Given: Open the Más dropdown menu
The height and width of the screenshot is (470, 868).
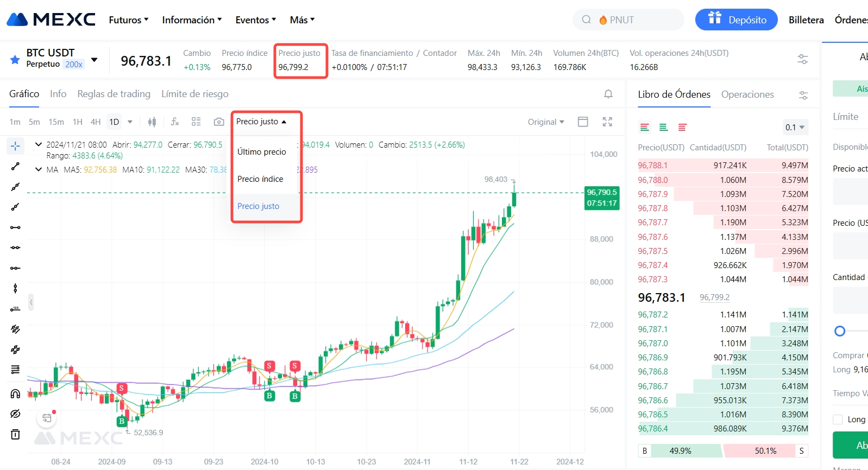Looking at the screenshot, I should pyautogui.click(x=302, y=20).
